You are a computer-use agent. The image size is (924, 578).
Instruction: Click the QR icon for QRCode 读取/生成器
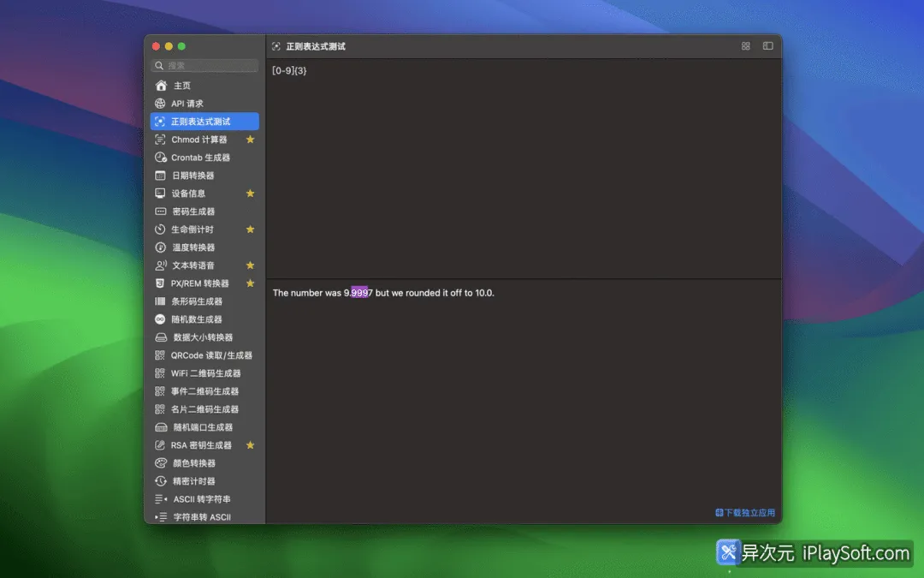click(x=160, y=355)
